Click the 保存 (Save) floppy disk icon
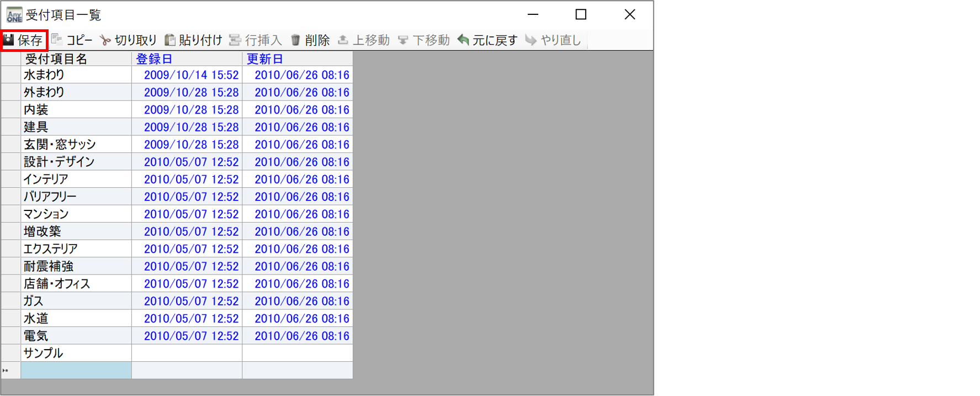 [9, 40]
